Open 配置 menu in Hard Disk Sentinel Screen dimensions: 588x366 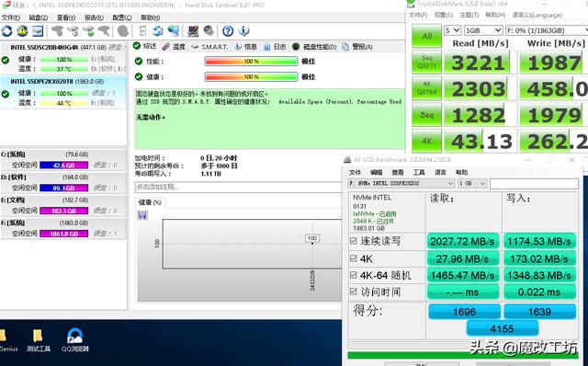pyautogui.click(x=122, y=17)
